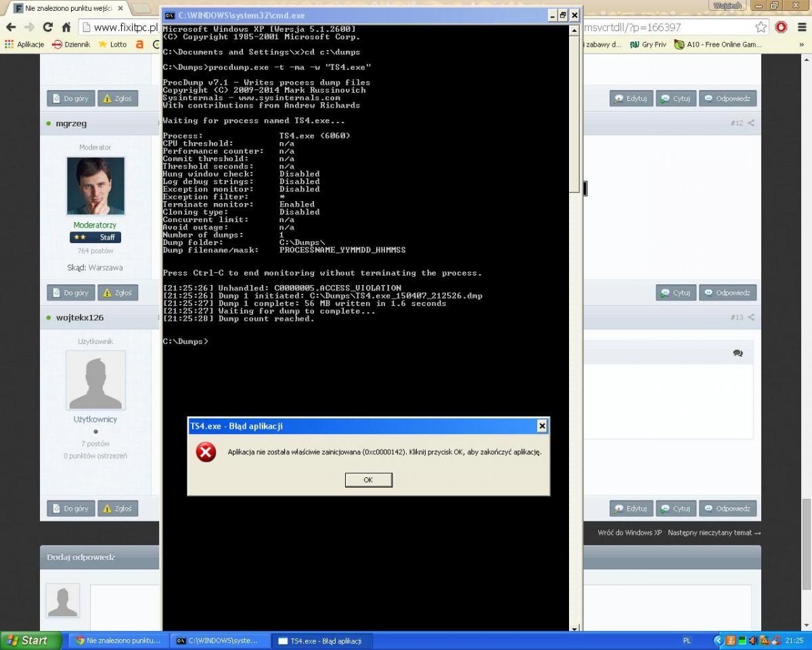The width and height of the screenshot is (812, 650).
Task: Open the AdBlock extension icon
Action: 782,27
